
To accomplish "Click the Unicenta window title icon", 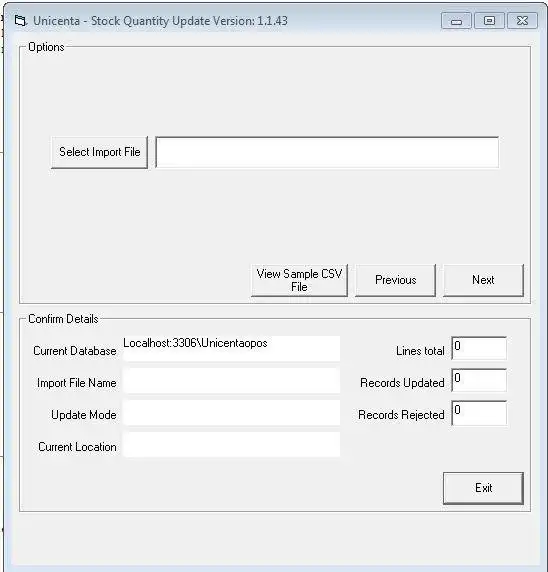I will point(21,21).
